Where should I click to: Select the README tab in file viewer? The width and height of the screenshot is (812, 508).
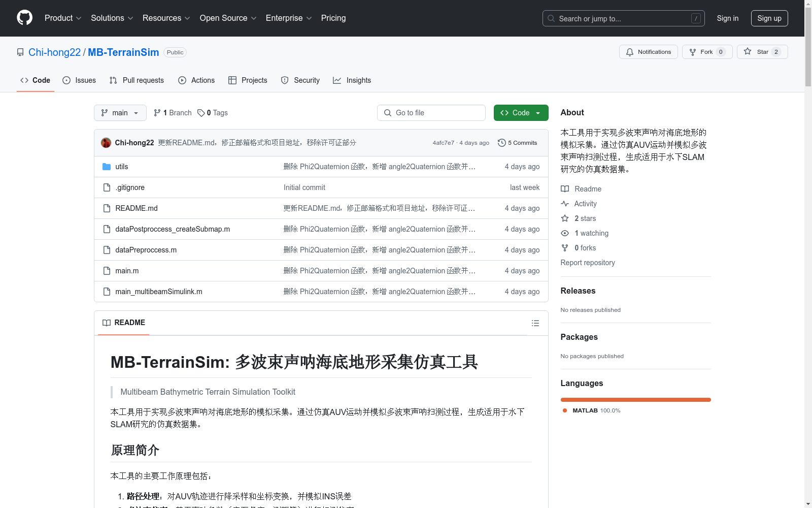coord(124,323)
